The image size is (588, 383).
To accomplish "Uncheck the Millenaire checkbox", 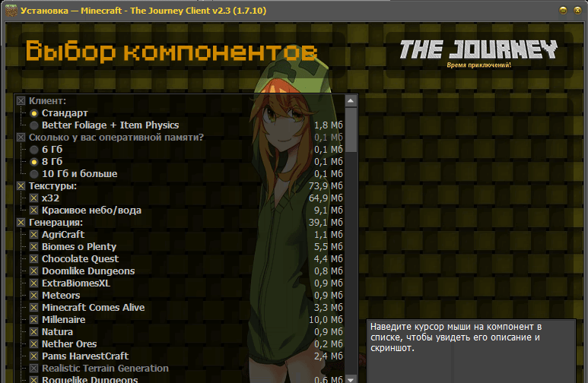I will point(34,320).
